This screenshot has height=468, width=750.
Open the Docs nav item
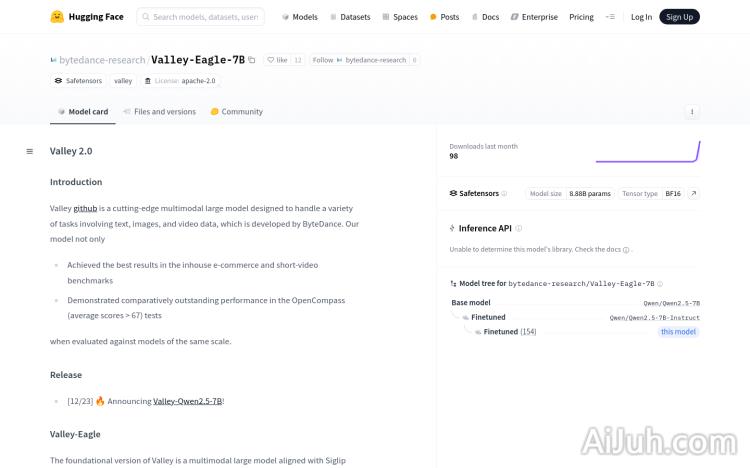[485, 17]
